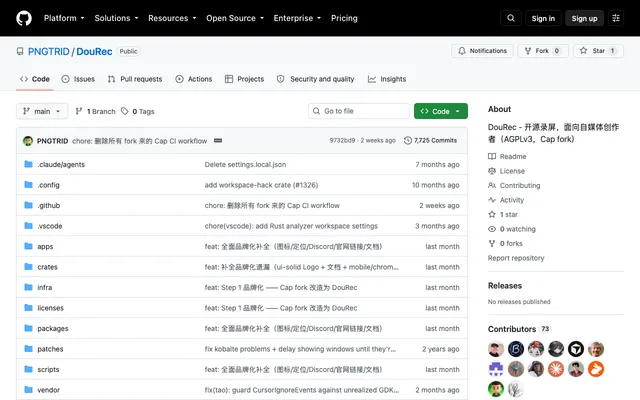Star the DouRec repository
The height and width of the screenshot is (400, 640).
tap(598, 51)
